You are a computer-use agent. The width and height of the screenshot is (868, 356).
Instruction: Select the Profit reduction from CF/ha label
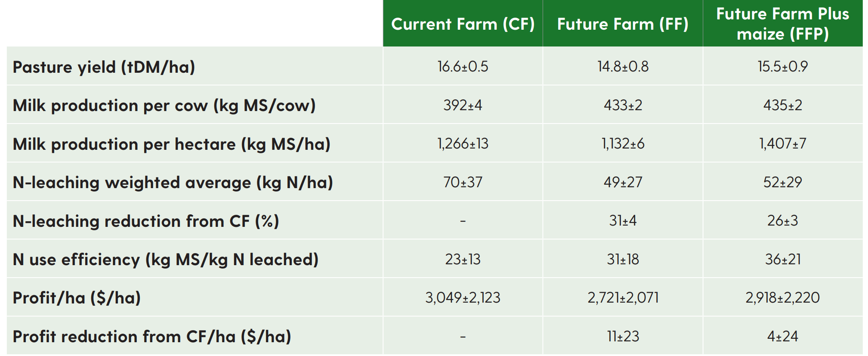(152, 337)
